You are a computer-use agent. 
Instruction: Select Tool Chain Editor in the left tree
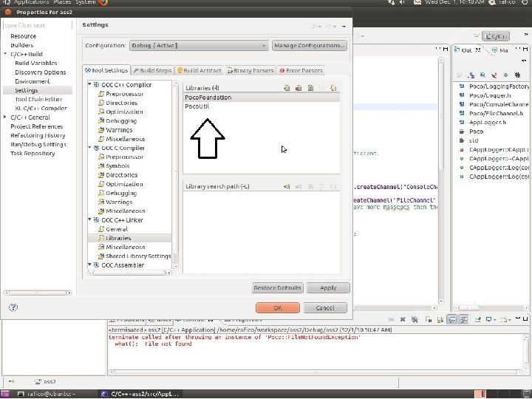pyautogui.click(x=38, y=99)
